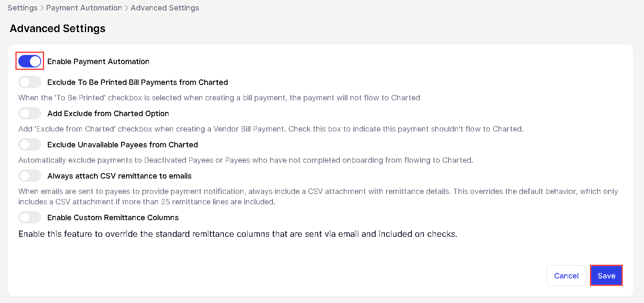Click the "Exclude To Be Printed Bill Payments" label
Viewport: 644px width, 303px height.
138,82
